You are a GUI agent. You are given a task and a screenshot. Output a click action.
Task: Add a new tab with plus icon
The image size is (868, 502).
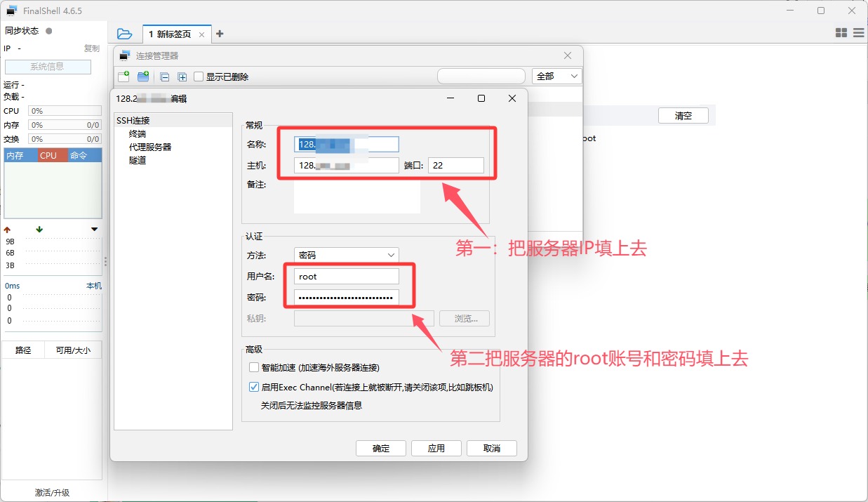pos(220,34)
